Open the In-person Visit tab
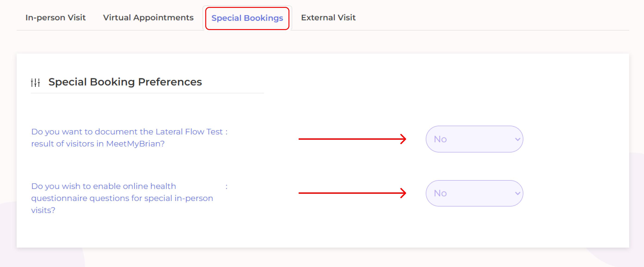 click(x=55, y=18)
